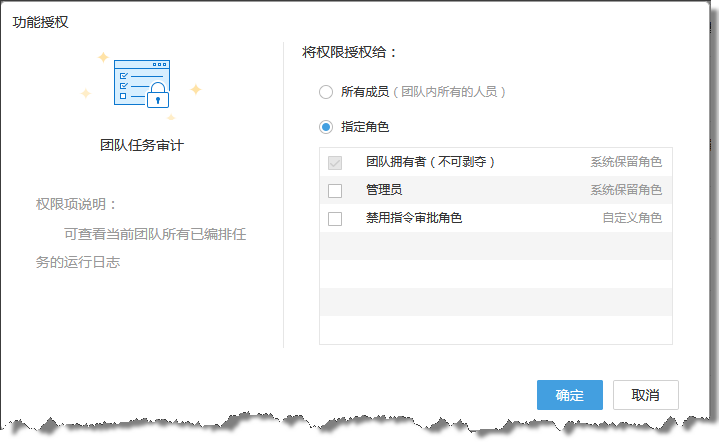Click the 团队任务审计 permission title

(x=142, y=146)
